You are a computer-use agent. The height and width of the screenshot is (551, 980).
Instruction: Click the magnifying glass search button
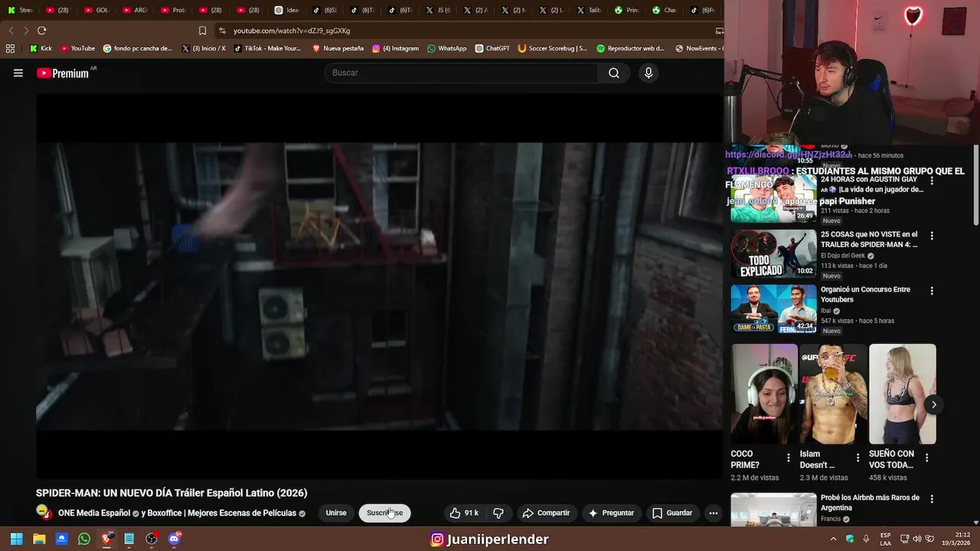coord(614,73)
